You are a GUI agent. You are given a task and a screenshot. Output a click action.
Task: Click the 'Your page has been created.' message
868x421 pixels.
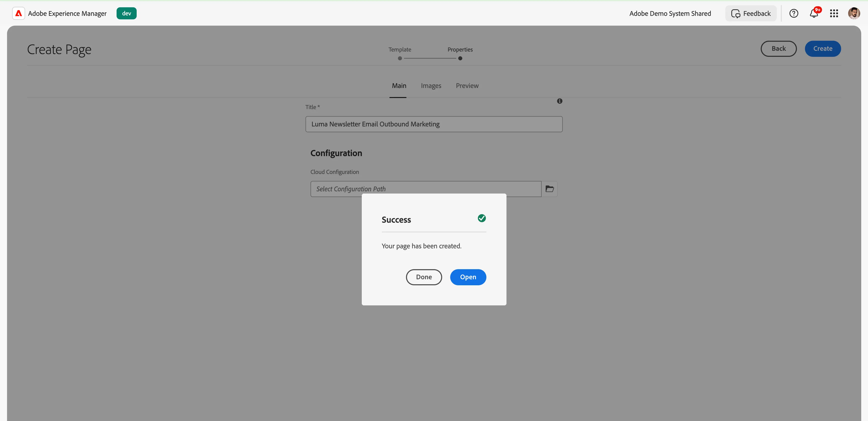[x=421, y=246]
